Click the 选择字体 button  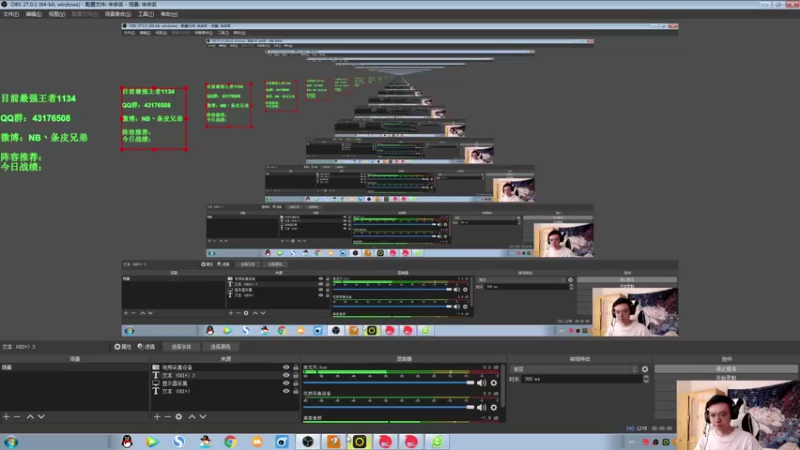[181, 347]
